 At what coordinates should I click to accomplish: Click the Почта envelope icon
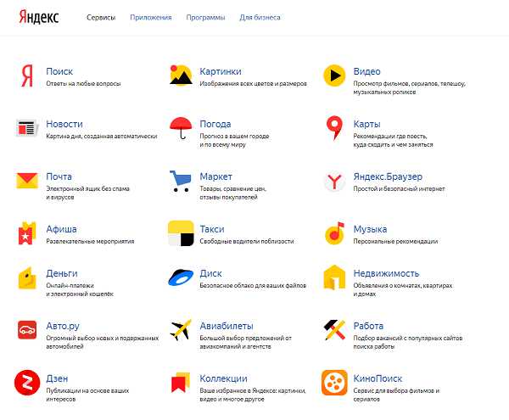point(27,181)
